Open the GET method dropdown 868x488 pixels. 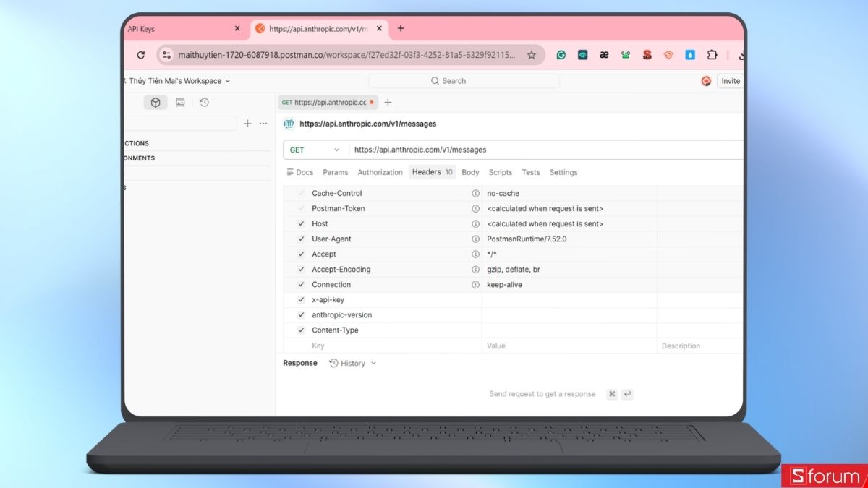(315, 150)
